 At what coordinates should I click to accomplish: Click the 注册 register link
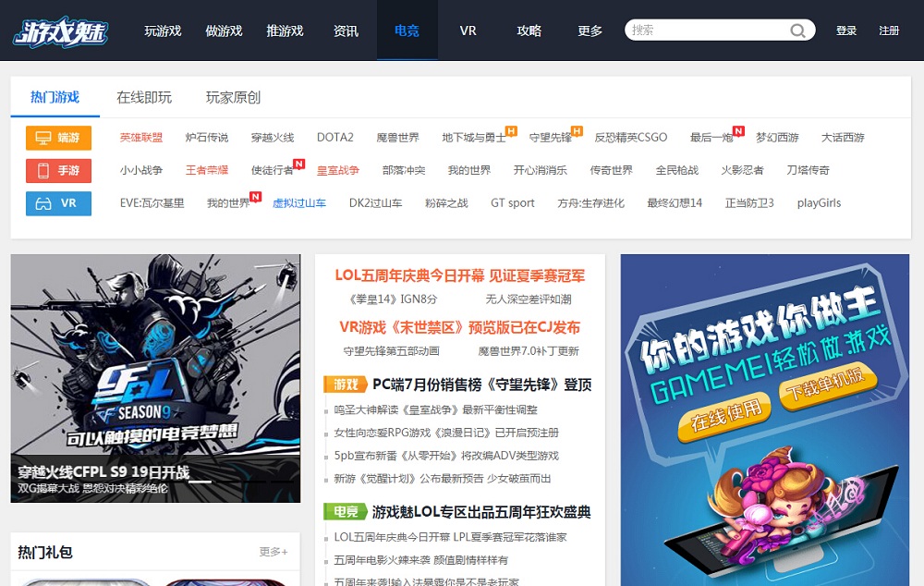point(889,31)
